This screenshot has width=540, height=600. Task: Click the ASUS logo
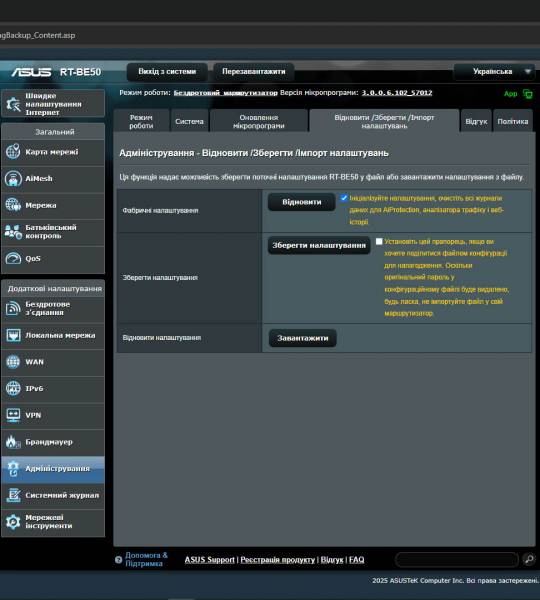point(31,72)
